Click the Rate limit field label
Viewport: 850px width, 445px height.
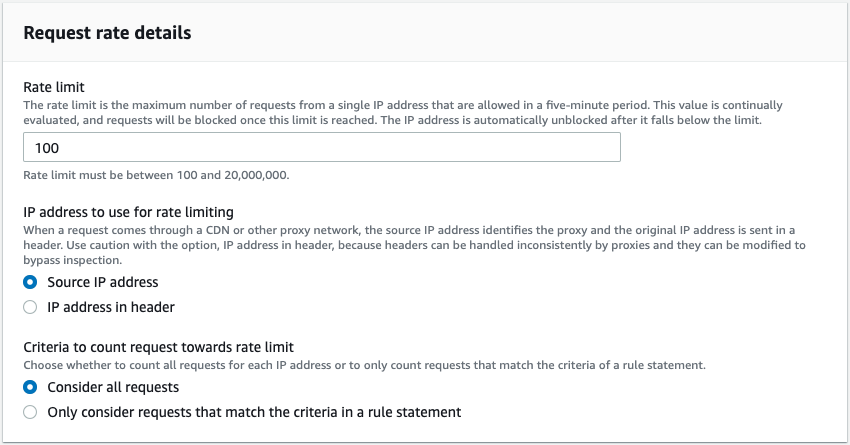pos(51,86)
